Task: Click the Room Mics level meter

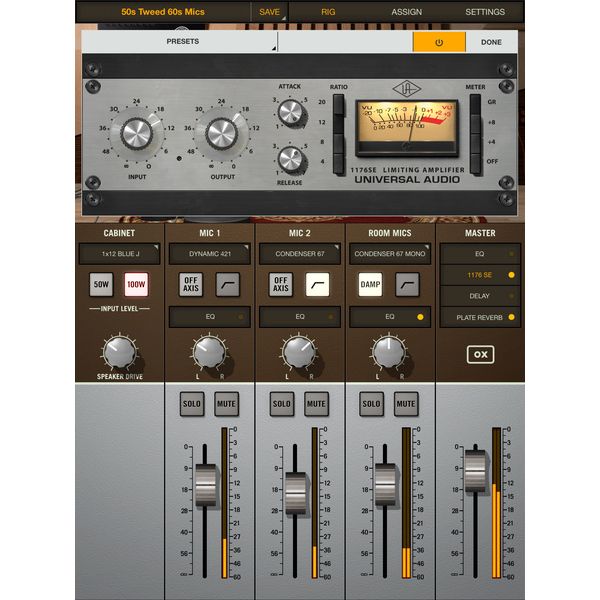Action: pyautogui.click(x=406, y=503)
